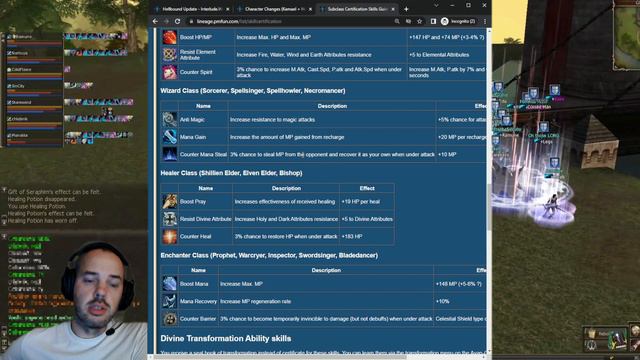Image resolution: width=640 pixels, height=360 pixels.
Task: Select the Divine Transformation Ability skills heading
Action: pos(226,338)
